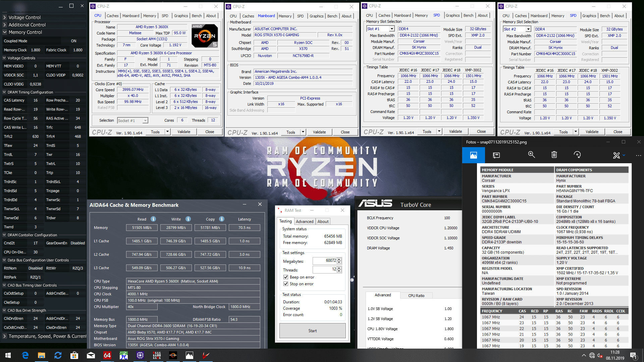Open the all-photos view in Fotos
Image resolution: width=644 pixels, height=362 pixels.
pyautogui.click(x=473, y=155)
